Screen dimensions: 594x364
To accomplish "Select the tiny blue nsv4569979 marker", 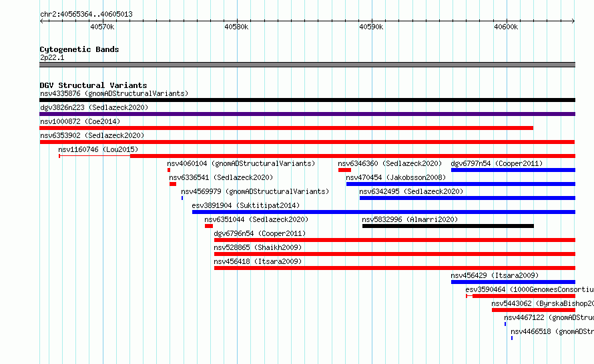I will pyautogui.click(x=182, y=198).
